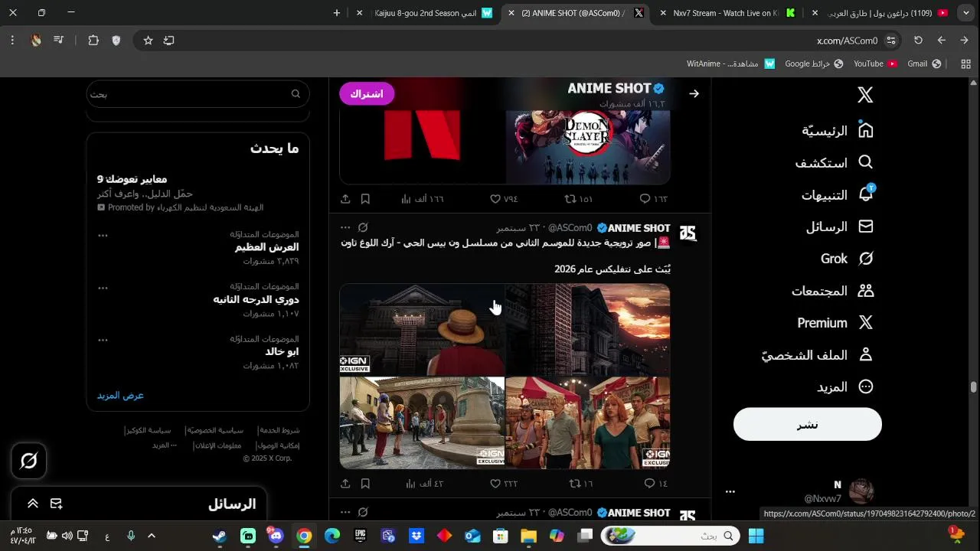Open the X logo home icon

[x=865, y=95]
